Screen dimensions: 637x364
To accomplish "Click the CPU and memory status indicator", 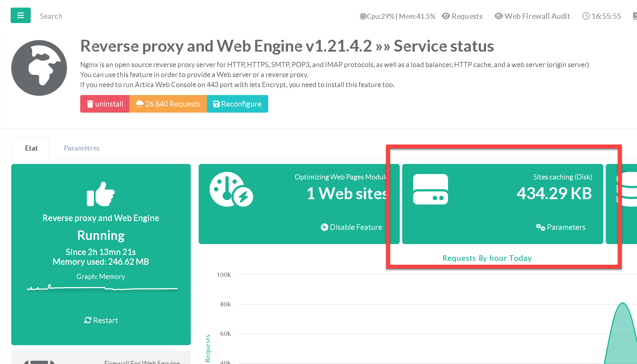I will [x=397, y=16].
